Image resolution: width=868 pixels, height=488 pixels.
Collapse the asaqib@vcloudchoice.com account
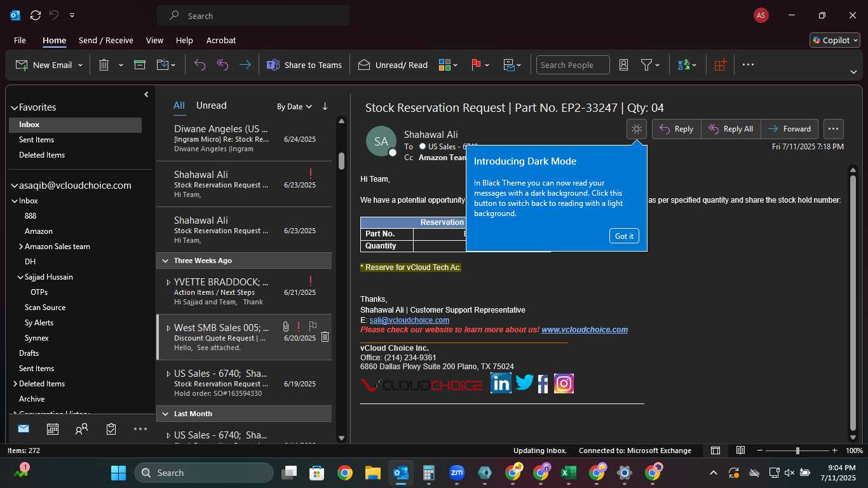tap(14, 186)
